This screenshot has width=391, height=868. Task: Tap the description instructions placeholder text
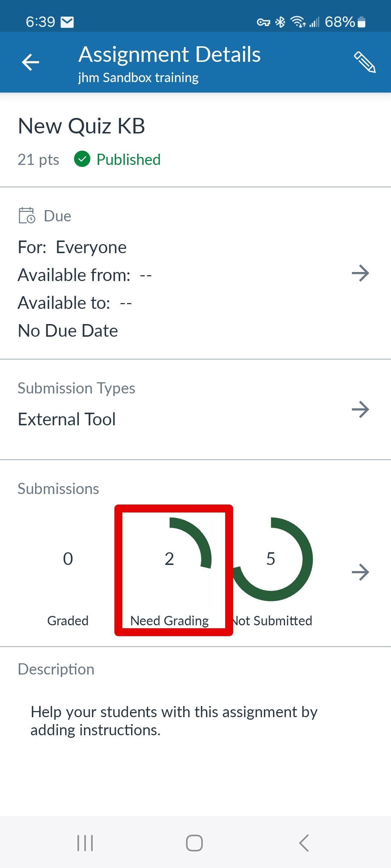(174, 721)
